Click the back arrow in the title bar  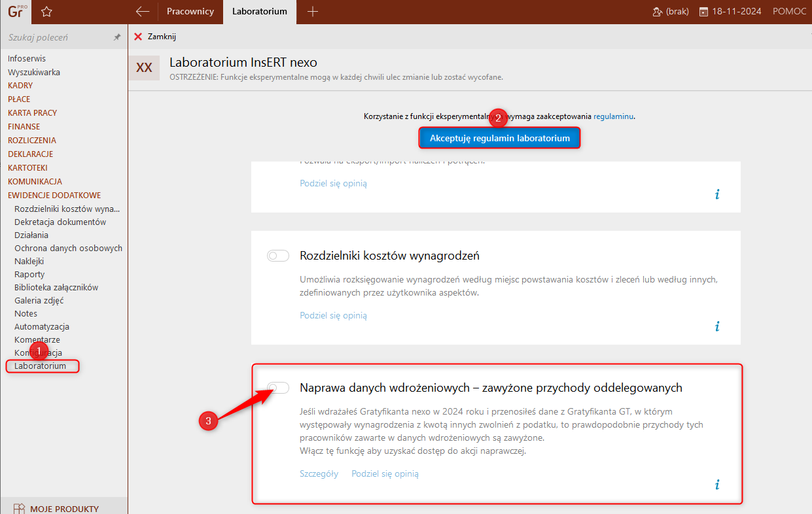coord(143,11)
